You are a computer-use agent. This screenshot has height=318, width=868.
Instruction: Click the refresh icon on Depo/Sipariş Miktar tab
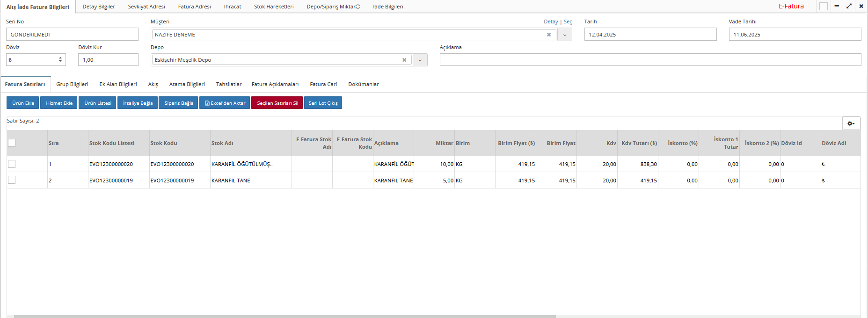coord(358,7)
